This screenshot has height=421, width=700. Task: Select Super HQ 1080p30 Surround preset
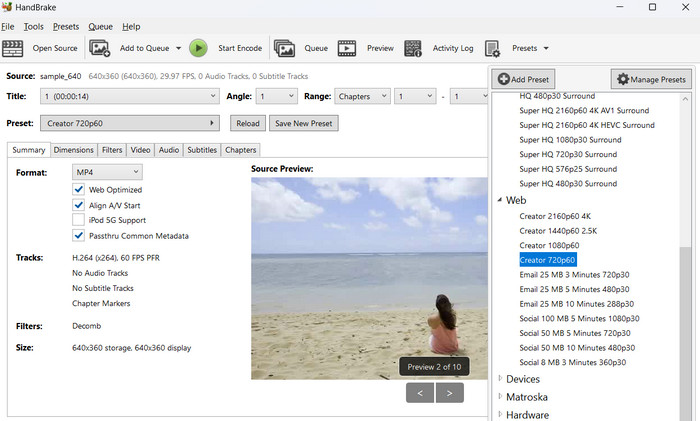pos(570,140)
